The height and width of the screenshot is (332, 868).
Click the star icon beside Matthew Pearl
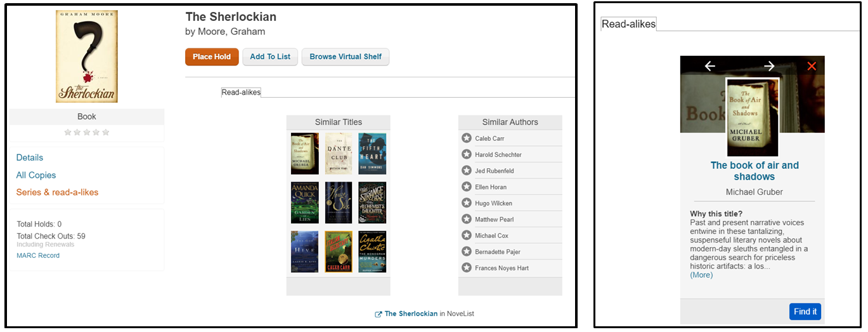coord(467,220)
